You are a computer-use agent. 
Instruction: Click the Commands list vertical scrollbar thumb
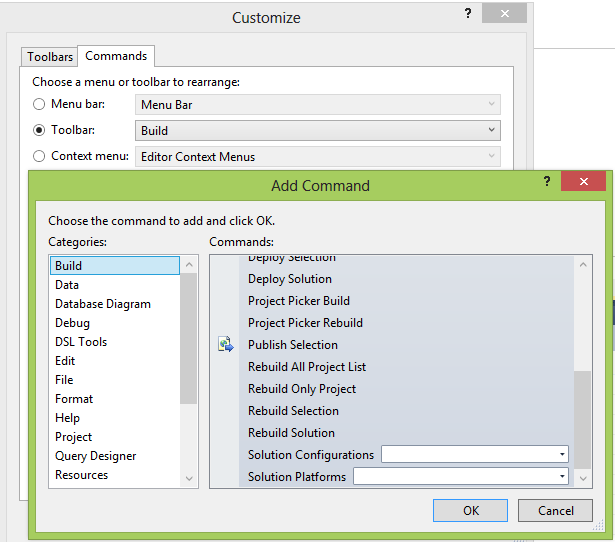(x=583, y=418)
